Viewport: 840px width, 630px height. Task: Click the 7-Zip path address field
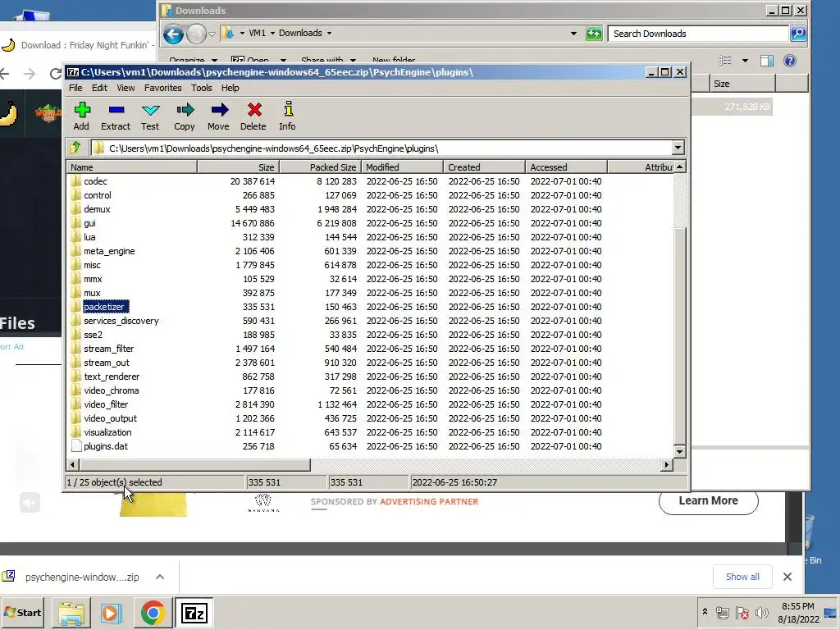coord(381,148)
